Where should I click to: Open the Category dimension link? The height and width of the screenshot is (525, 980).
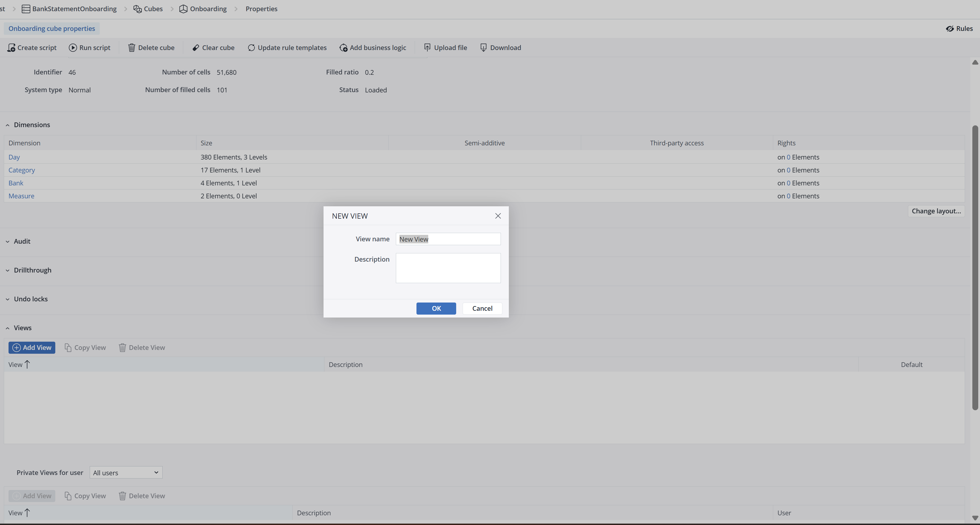point(22,170)
